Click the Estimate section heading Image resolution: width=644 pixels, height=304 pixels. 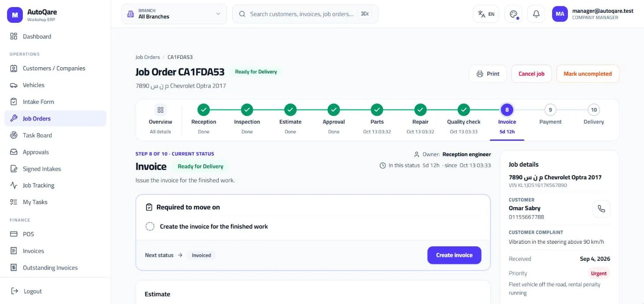[157, 294]
